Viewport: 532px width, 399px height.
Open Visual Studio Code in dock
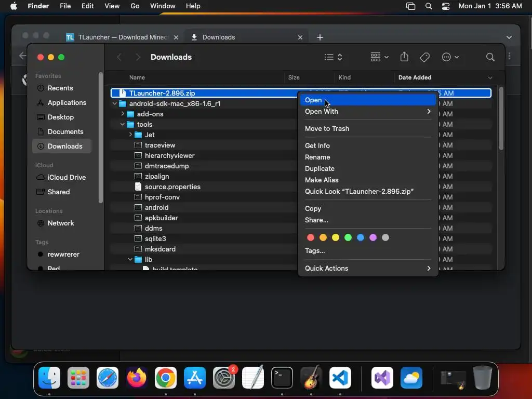pos(340,378)
